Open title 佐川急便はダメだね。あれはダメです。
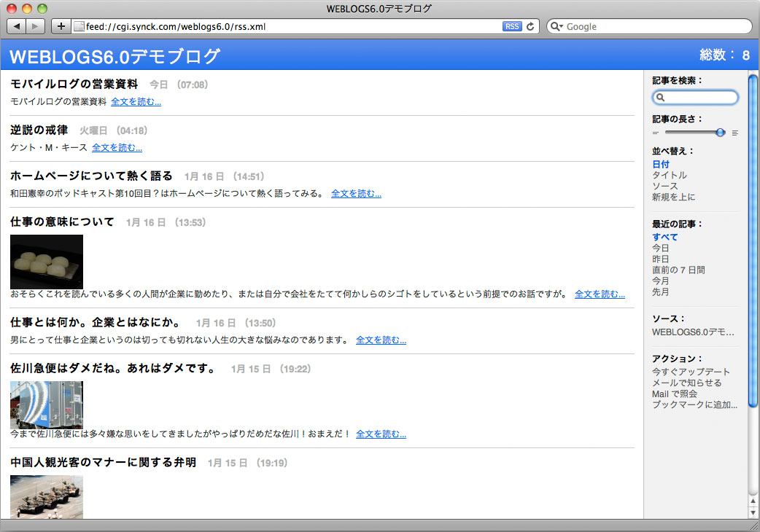The height and width of the screenshot is (532, 760). click(114, 368)
